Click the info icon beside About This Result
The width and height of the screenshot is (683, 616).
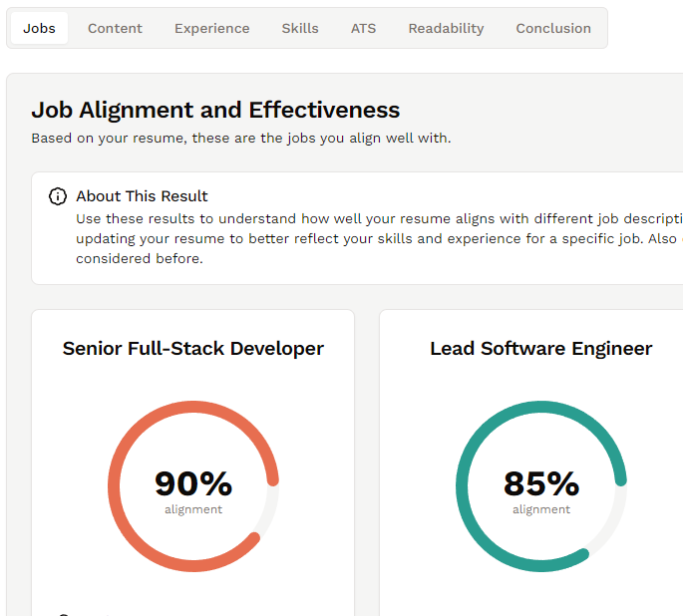pyautogui.click(x=58, y=196)
